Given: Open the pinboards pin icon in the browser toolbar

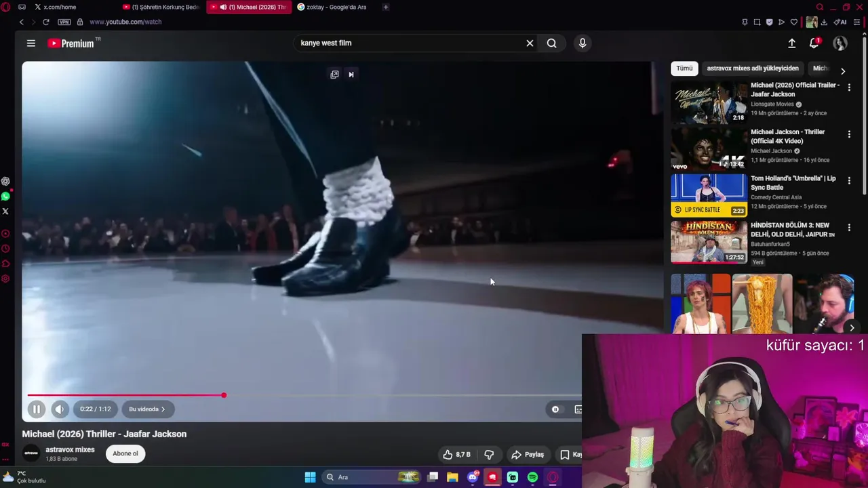Looking at the screenshot, I should click(x=745, y=22).
